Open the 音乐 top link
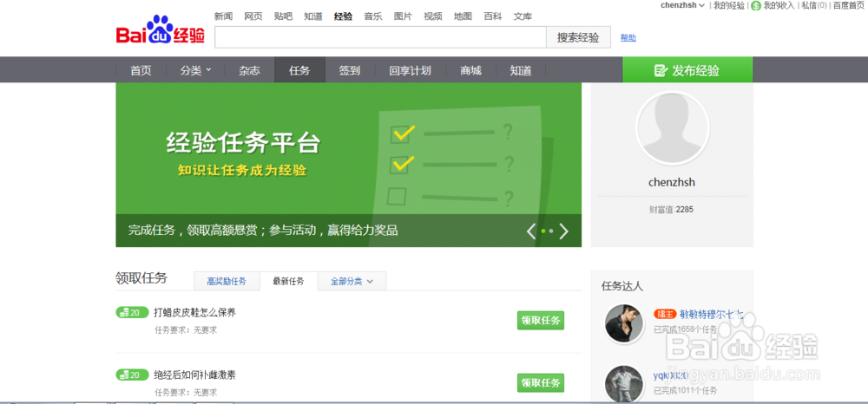The width and height of the screenshot is (868, 404). (x=373, y=16)
